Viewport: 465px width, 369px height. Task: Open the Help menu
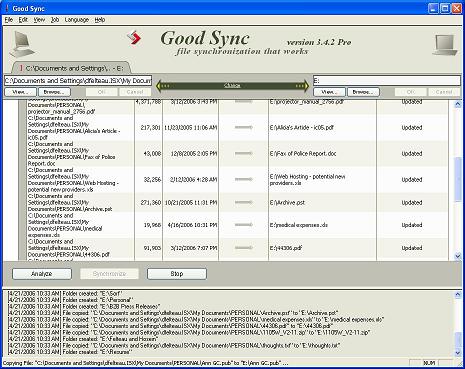(100, 20)
